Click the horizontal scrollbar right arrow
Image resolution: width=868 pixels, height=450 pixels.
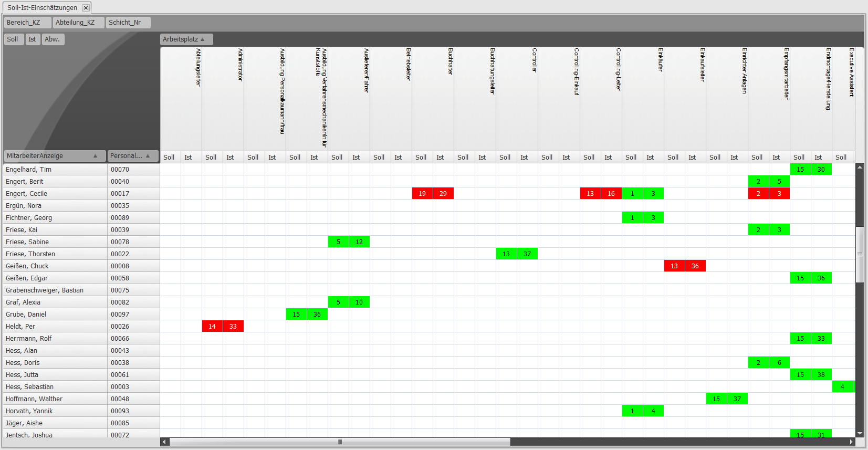(x=851, y=442)
